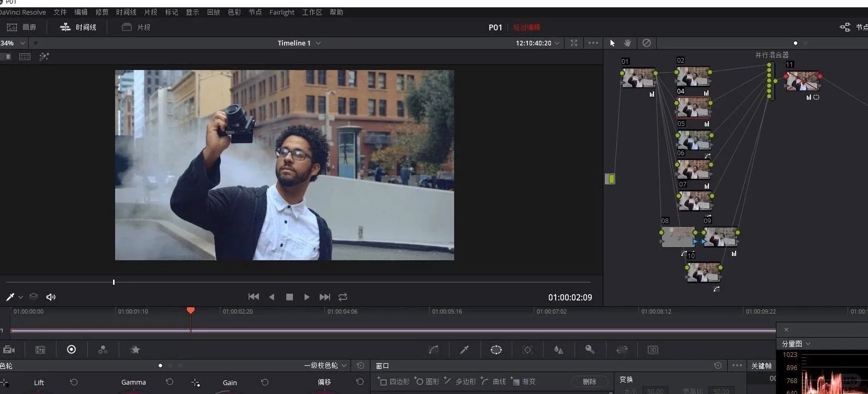The height and width of the screenshot is (394, 868).
Task: Expand the eyedropper tool options arrow
Action: pyautogui.click(x=20, y=297)
